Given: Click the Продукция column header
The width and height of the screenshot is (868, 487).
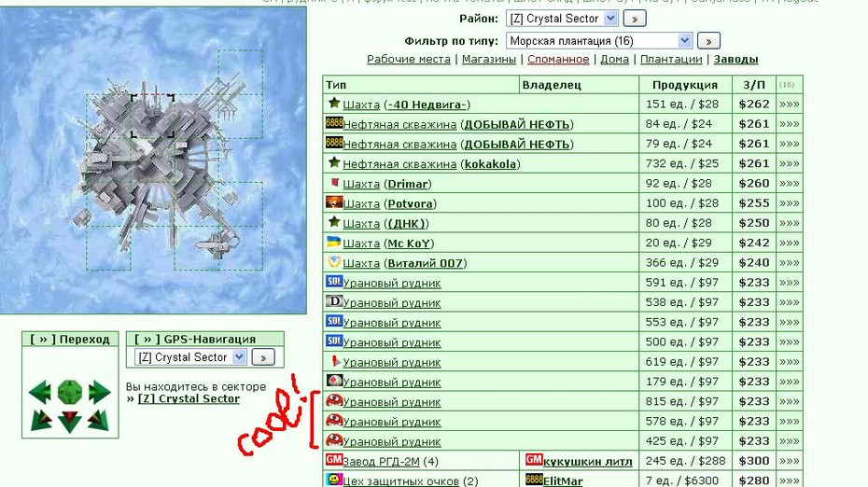Looking at the screenshot, I should [x=685, y=85].
